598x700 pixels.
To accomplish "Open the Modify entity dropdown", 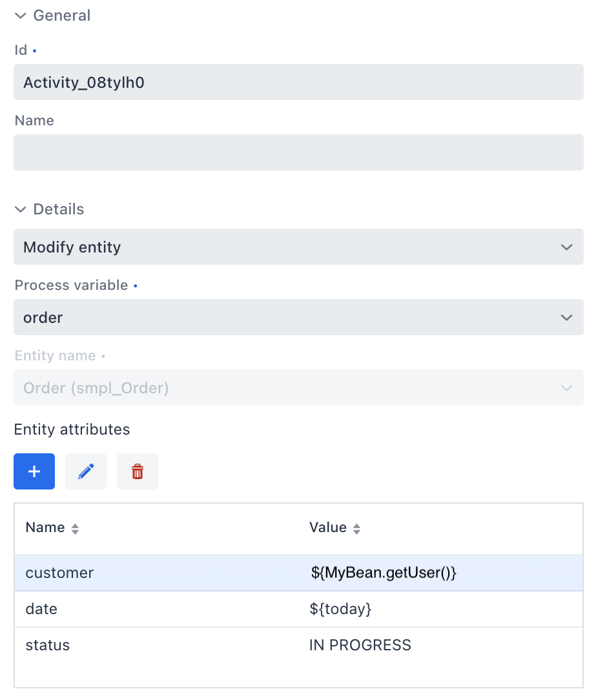I will click(298, 247).
